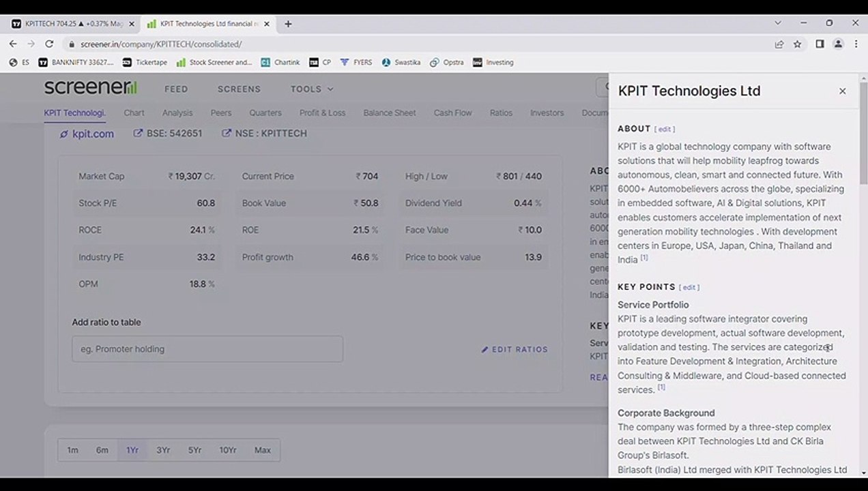868x491 pixels.
Task: Open the Investing bookmark
Action: click(x=493, y=62)
